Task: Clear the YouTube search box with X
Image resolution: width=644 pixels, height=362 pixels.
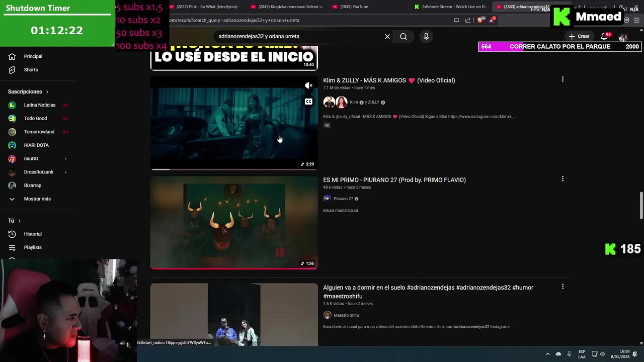Action: (x=387, y=36)
